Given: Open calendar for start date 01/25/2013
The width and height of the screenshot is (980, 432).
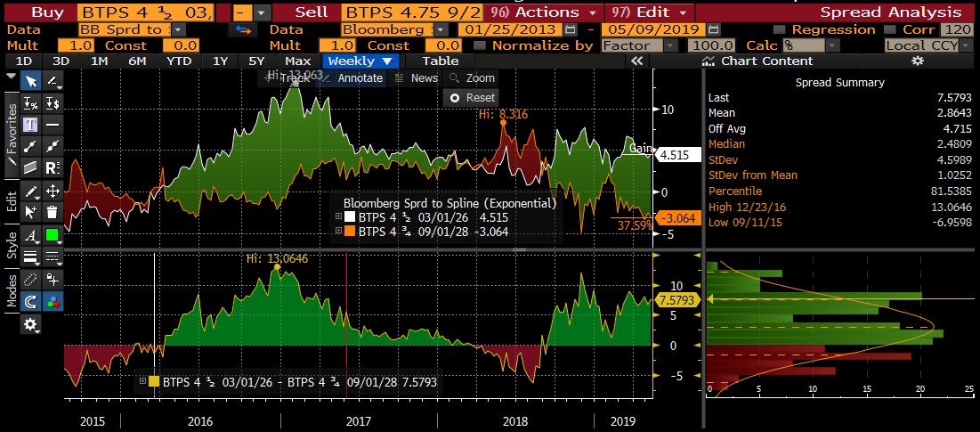Looking at the screenshot, I should pyautogui.click(x=569, y=29).
